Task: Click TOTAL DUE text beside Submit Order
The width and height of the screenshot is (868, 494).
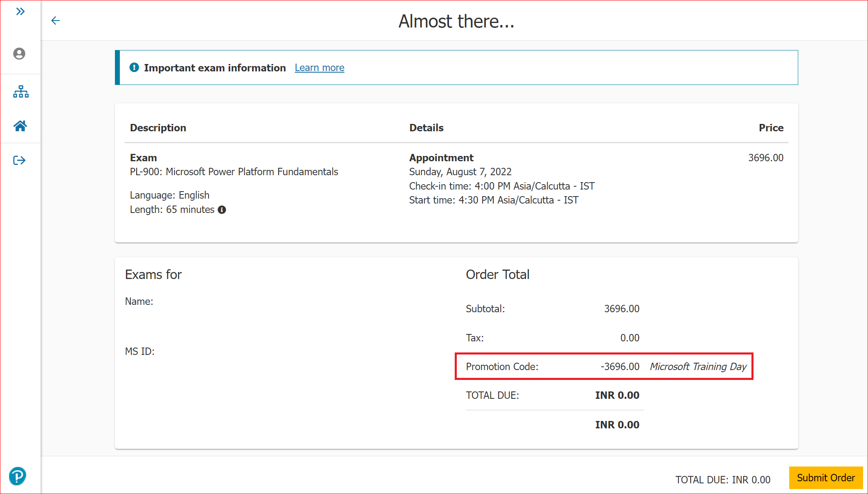Action: [722, 480]
